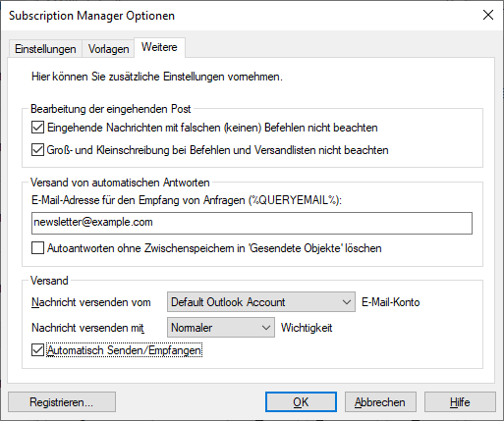504x421 pixels.
Task: Toggle 'Groß- und Kleinschreibung' nicht beachten checkbox
Action: point(37,150)
